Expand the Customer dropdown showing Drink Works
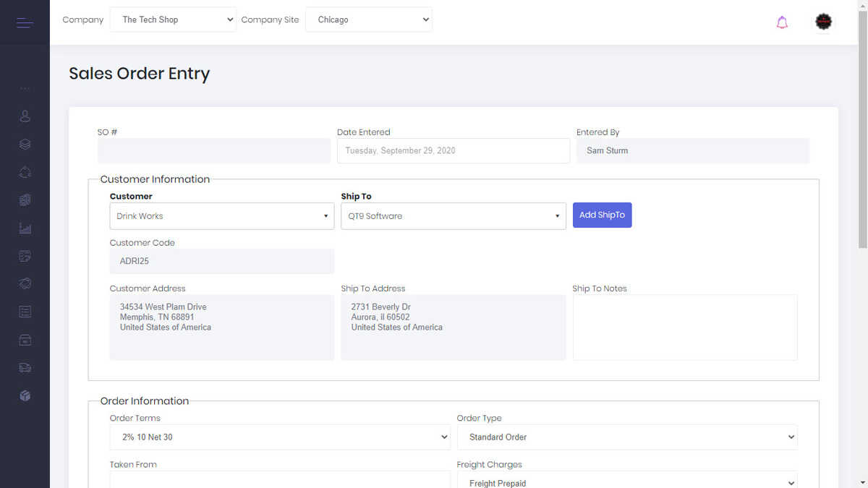 click(x=221, y=215)
